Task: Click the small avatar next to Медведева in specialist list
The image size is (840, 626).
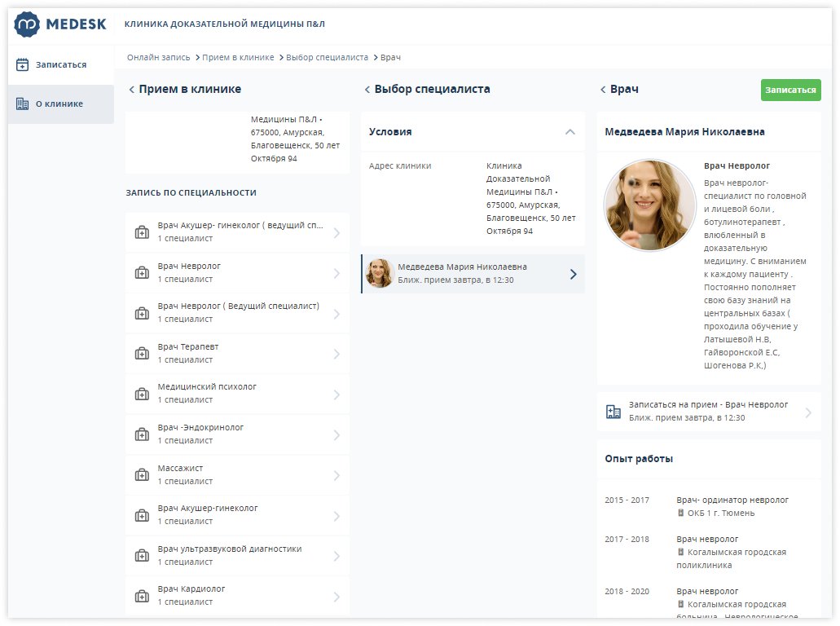Action: tap(380, 273)
